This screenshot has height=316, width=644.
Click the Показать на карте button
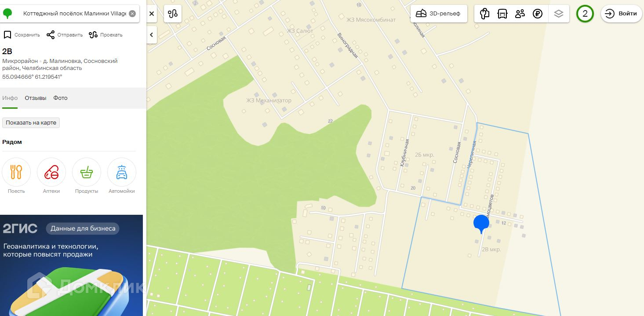click(31, 123)
